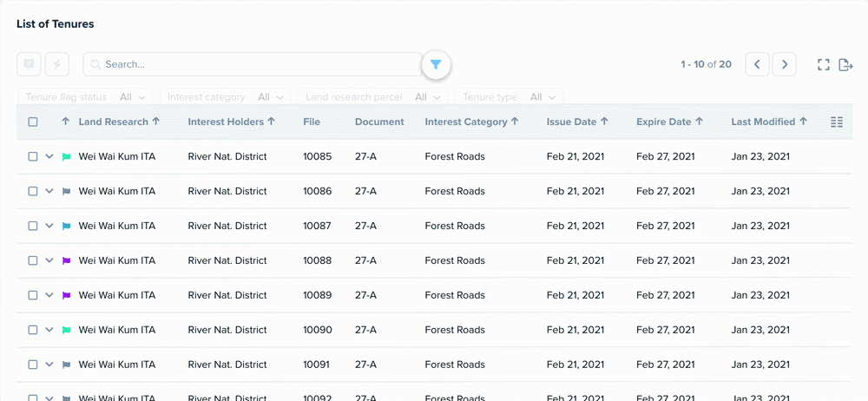868x401 pixels.
Task: Click River Nat. District in row 10089
Action: [x=227, y=295]
